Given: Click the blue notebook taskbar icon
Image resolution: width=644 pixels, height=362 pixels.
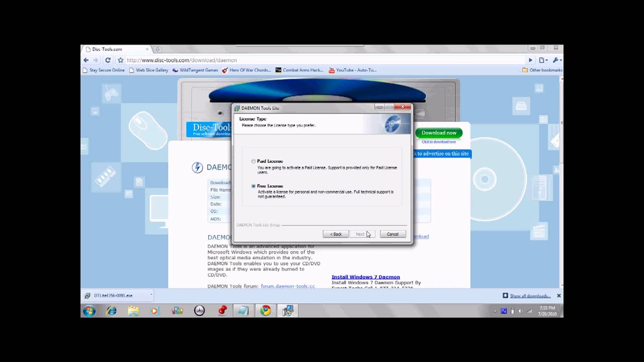Looking at the screenshot, I should coord(243,311).
